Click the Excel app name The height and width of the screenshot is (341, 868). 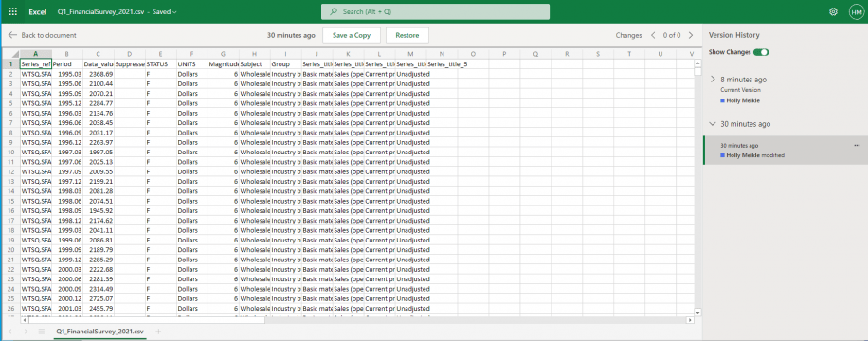tap(38, 11)
